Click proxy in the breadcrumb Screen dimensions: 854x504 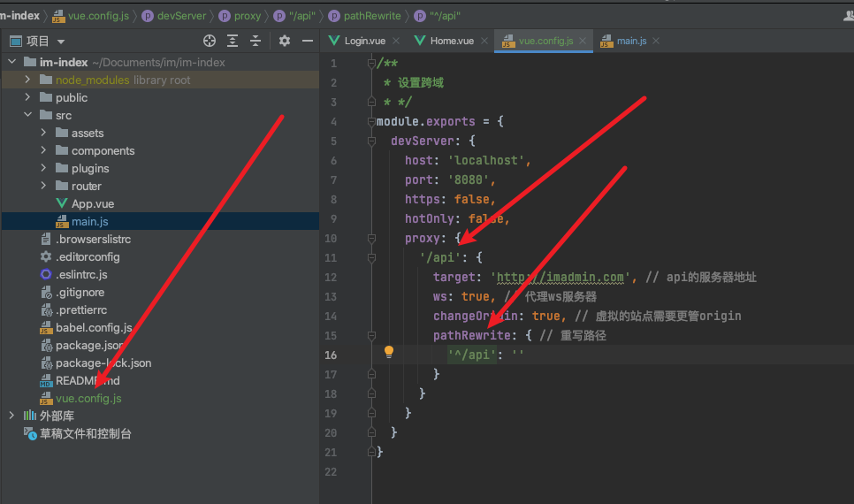(248, 16)
